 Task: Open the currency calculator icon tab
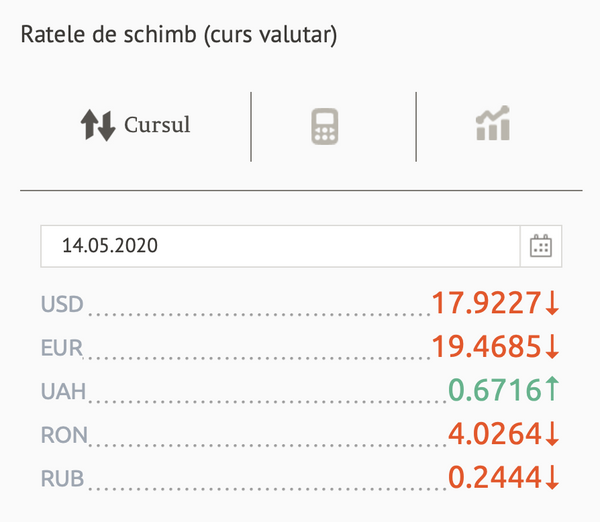[x=324, y=126]
